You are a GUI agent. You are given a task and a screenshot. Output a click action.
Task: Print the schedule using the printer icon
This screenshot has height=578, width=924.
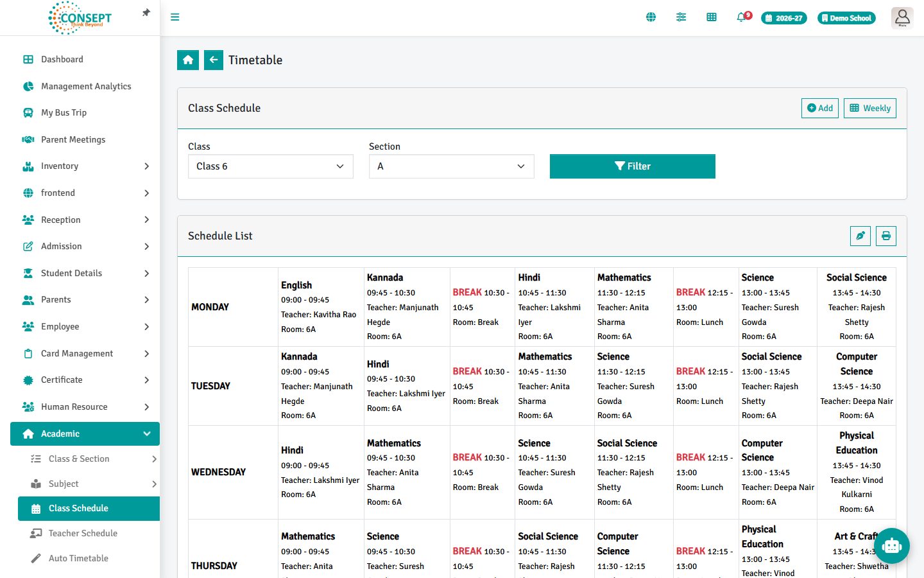click(x=886, y=236)
